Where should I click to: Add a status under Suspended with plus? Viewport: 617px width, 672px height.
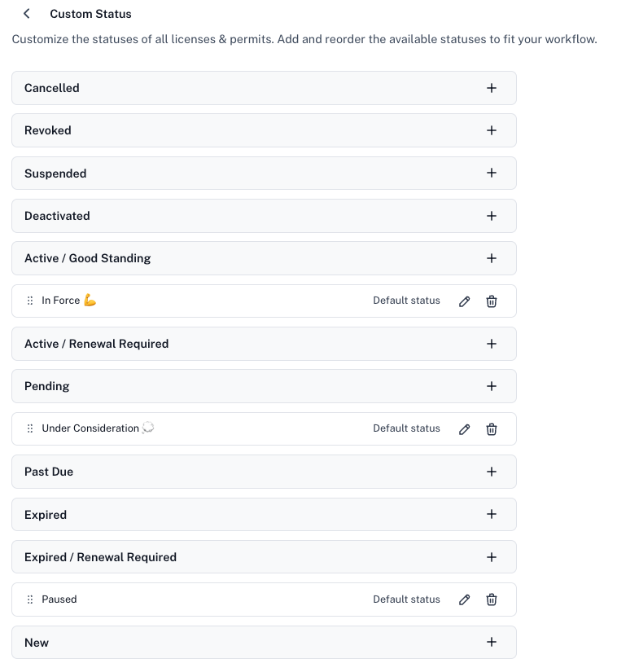click(x=492, y=173)
